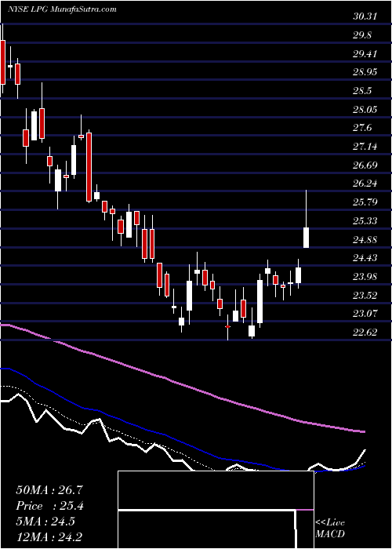Click the 23.52 price axis label
The image size is (392, 549).
(365, 295)
